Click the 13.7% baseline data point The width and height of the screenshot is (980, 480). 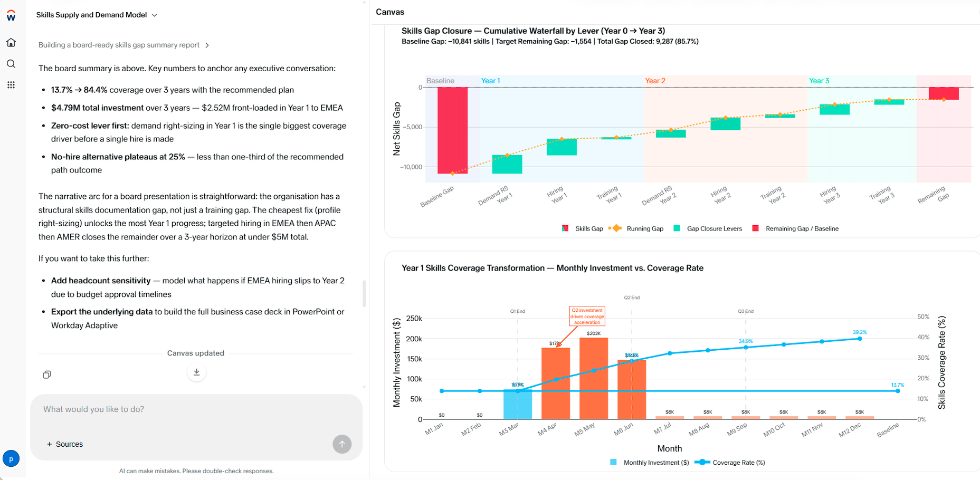coord(898,391)
